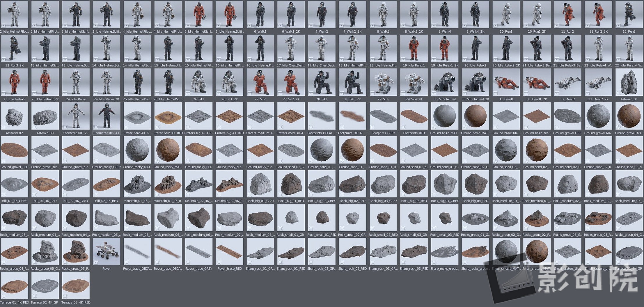Select the Footprints_RED decal asset
644x307 pixels.
coord(414,116)
